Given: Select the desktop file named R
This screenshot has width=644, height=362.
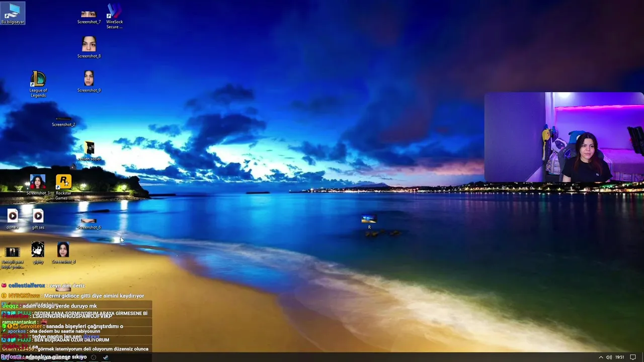Looking at the screenshot, I should 369,222.
